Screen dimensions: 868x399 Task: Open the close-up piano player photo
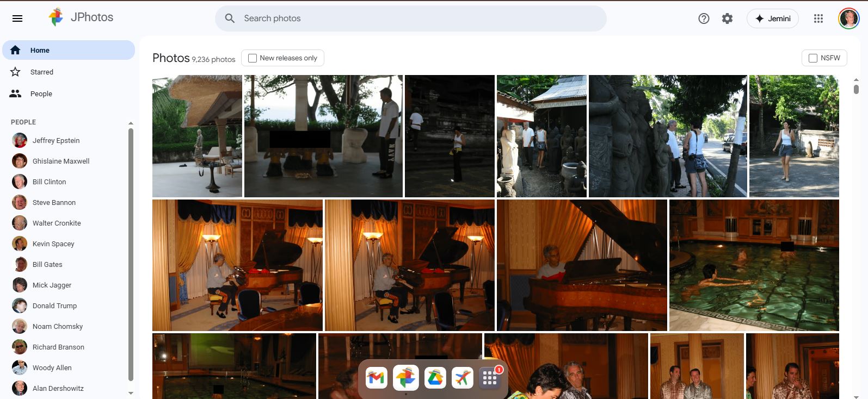coord(582,265)
